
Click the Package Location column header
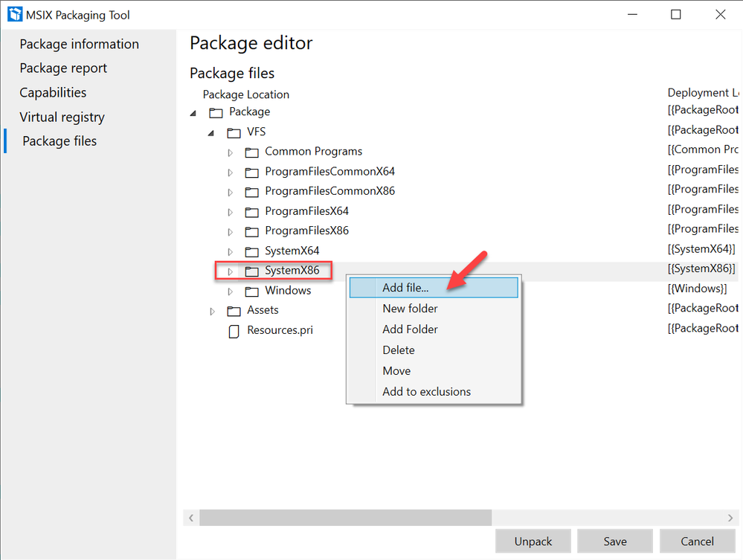pyautogui.click(x=246, y=94)
